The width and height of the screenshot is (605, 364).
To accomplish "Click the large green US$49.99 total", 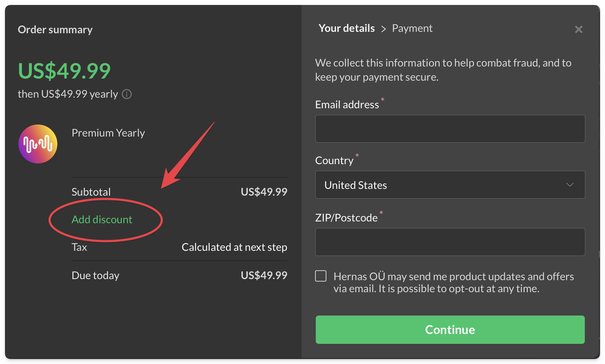I will [64, 71].
